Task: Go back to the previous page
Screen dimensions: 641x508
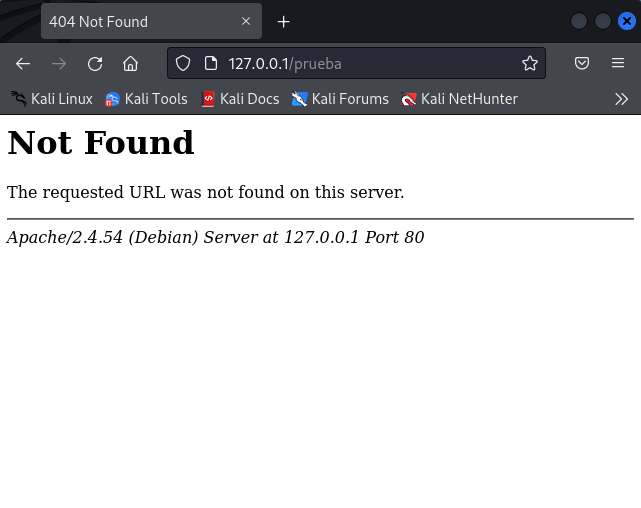Action: coord(23,64)
